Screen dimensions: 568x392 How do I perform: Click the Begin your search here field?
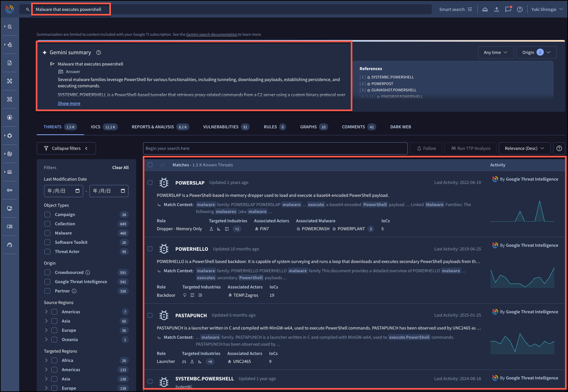275,149
